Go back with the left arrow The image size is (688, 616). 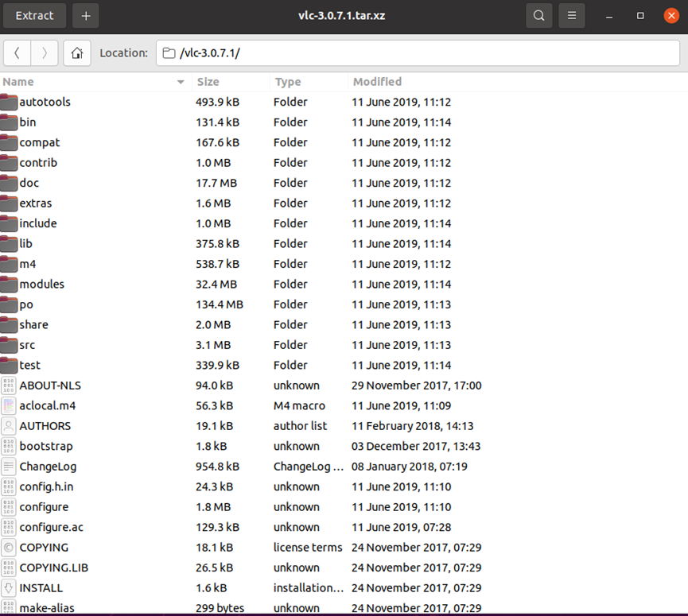[x=17, y=53]
